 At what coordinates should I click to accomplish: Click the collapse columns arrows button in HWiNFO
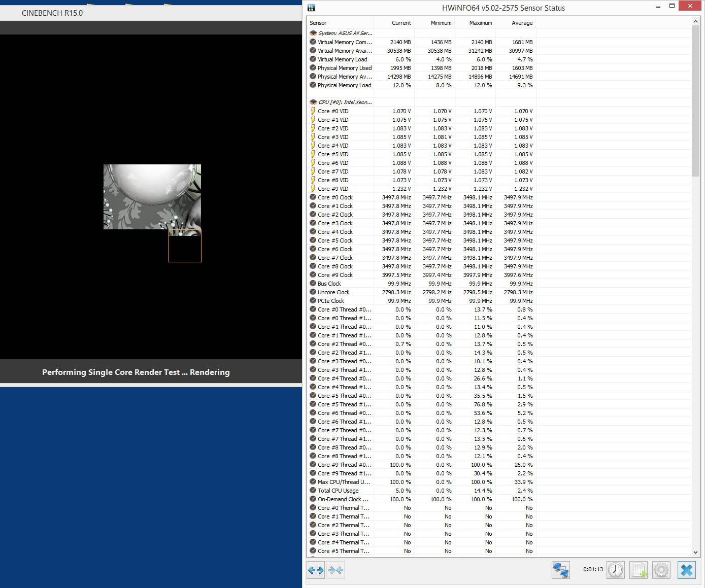tap(335, 570)
